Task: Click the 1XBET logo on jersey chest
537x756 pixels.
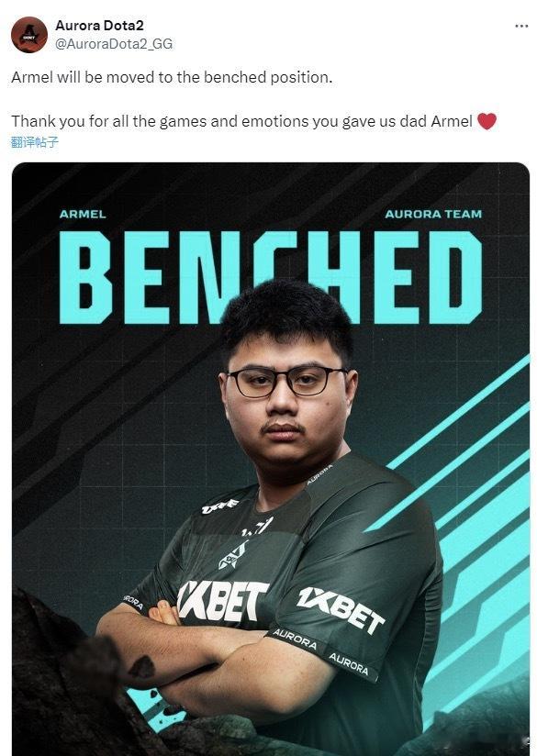Action: 222,601
